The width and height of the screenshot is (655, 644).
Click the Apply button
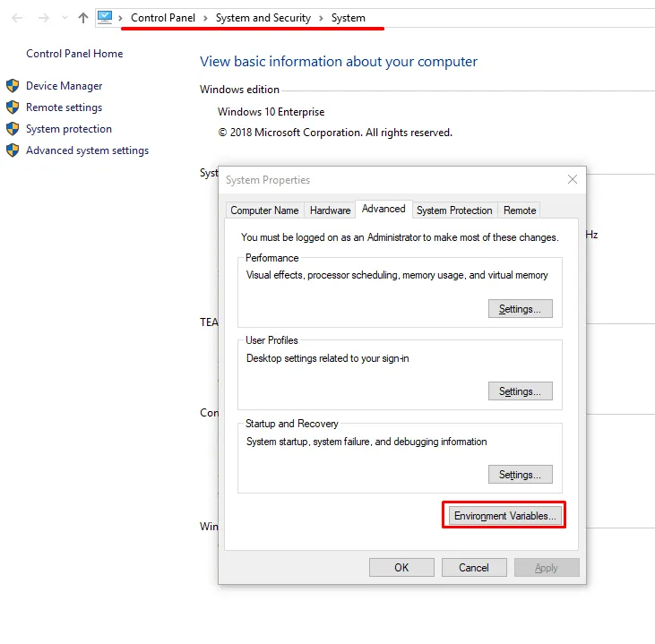click(547, 567)
